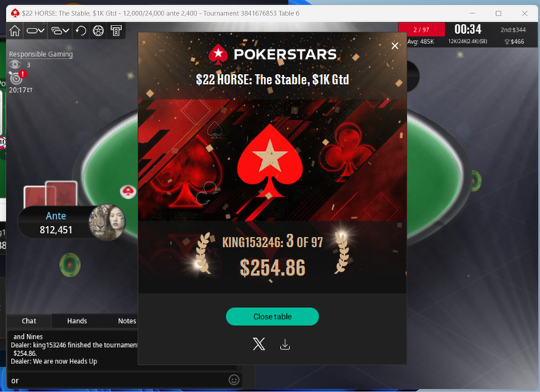Switch to the Hands tab
This screenshot has width=540, height=392.
pos(77,321)
